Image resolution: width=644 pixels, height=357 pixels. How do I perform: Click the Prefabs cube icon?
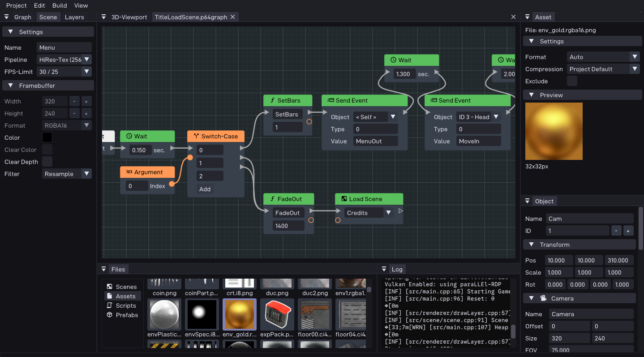[x=110, y=315]
